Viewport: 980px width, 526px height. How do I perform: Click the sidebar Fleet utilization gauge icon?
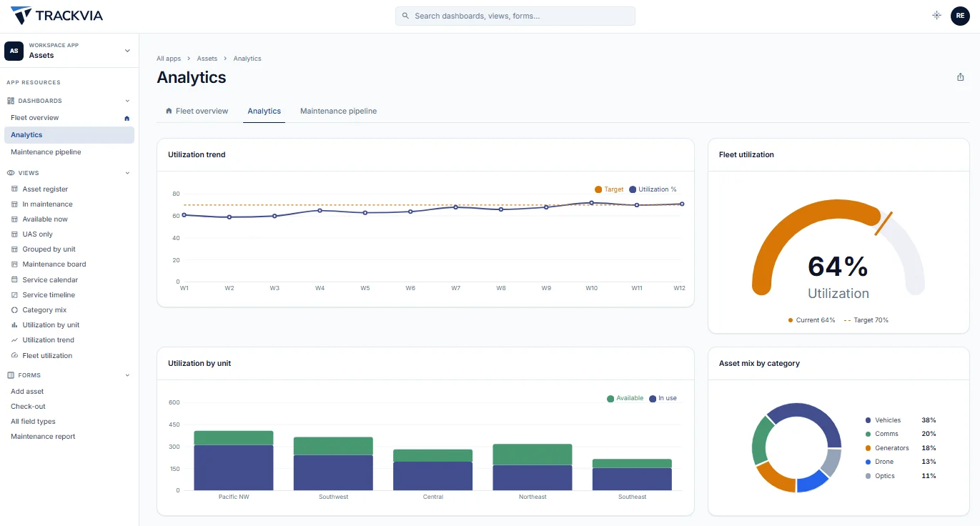click(x=14, y=356)
